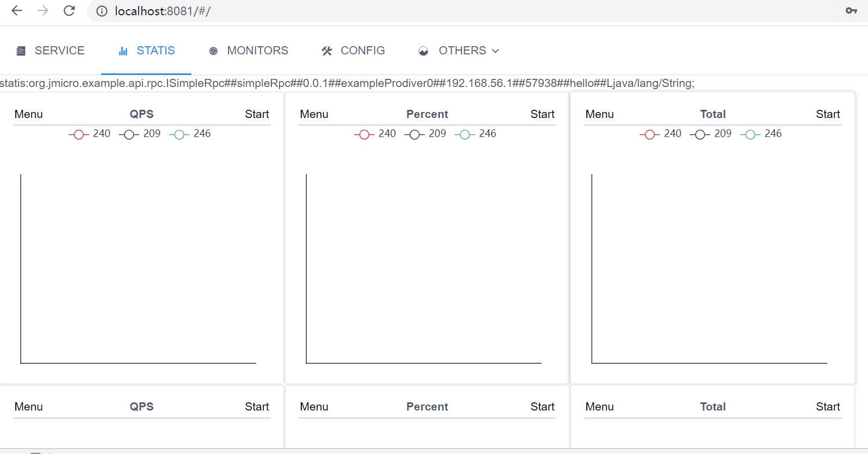The width and height of the screenshot is (868, 454).
Task: Click Start in top Percent panel
Action: pyautogui.click(x=542, y=114)
